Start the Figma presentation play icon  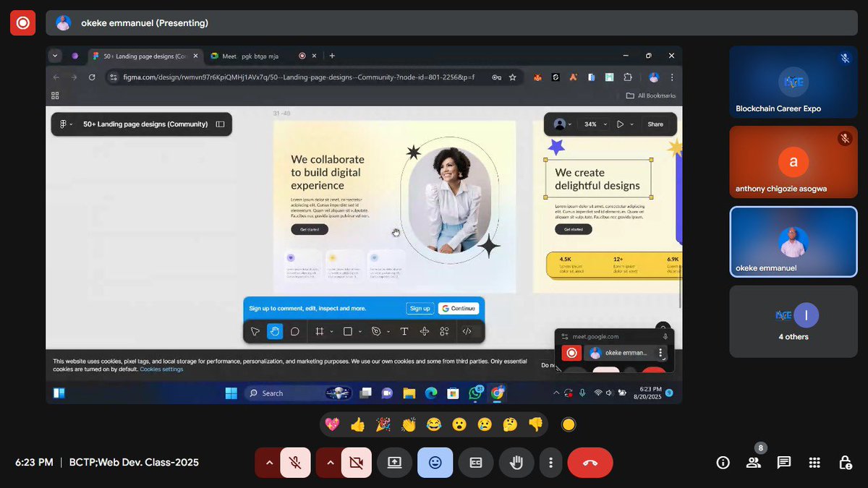(620, 124)
